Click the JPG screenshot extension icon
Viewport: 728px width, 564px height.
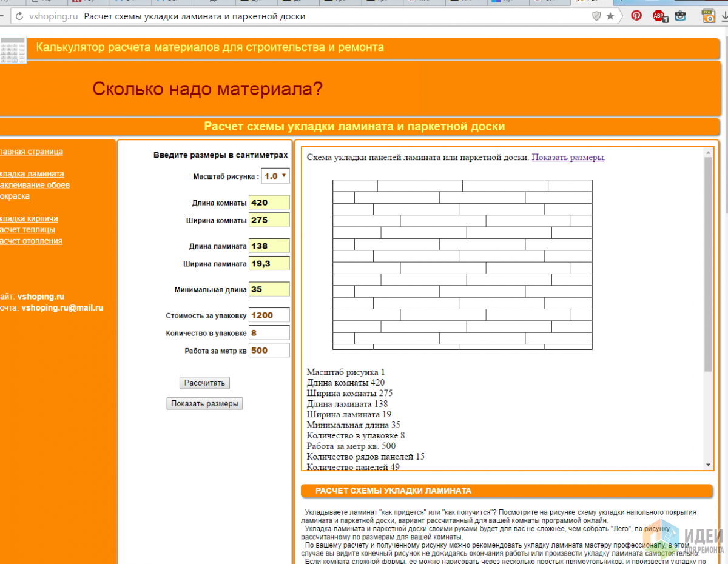[x=708, y=16]
